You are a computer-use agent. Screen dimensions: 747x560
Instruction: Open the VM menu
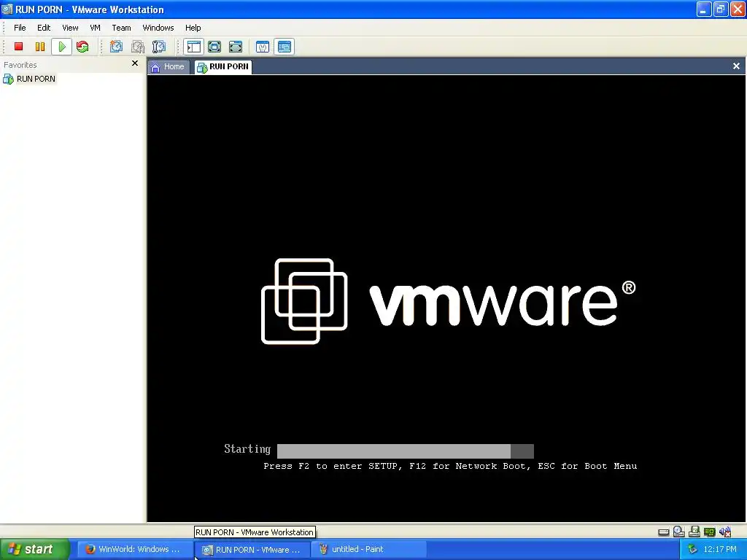click(95, 28)
